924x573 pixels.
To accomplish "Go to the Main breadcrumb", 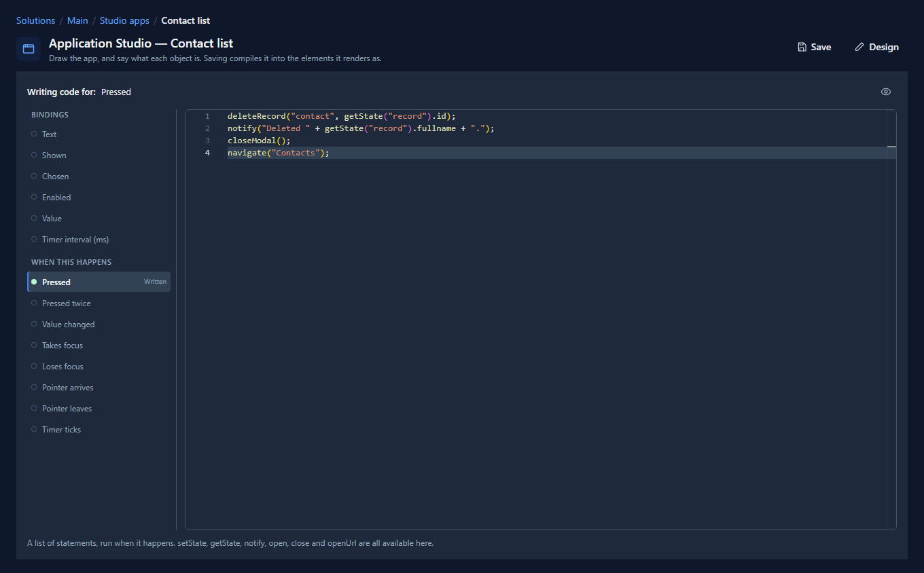I will tap(77, 20).
